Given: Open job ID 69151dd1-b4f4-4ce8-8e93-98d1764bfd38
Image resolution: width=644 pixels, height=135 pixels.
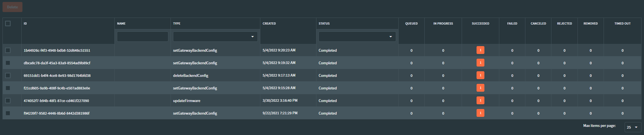Looking at the screenshot, I should point(57,75).
